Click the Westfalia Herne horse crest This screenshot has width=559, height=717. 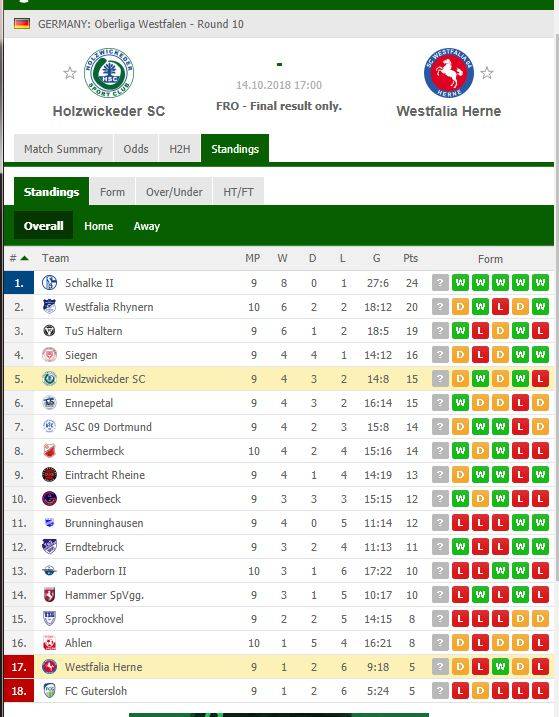448,73
